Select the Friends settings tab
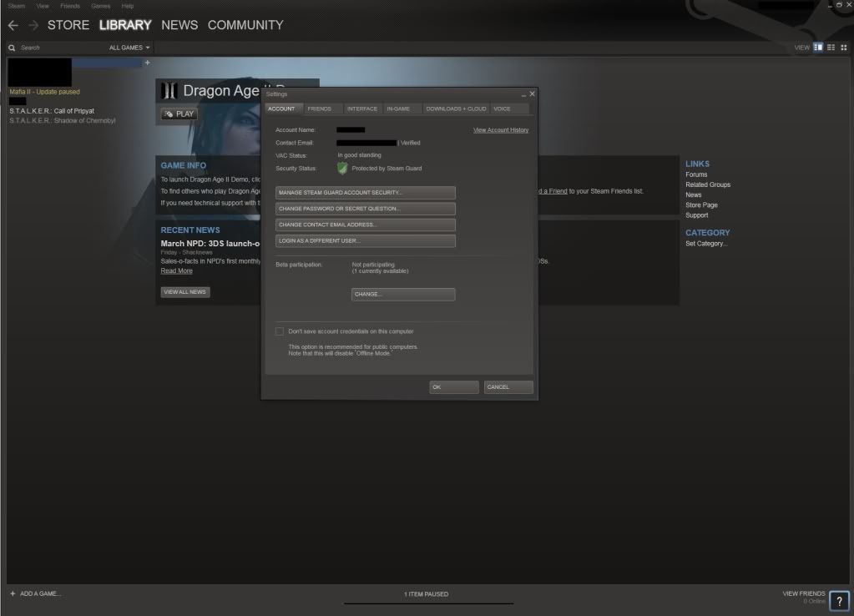The height and width of the screenshot is (616, 854). tap(323, 109)
